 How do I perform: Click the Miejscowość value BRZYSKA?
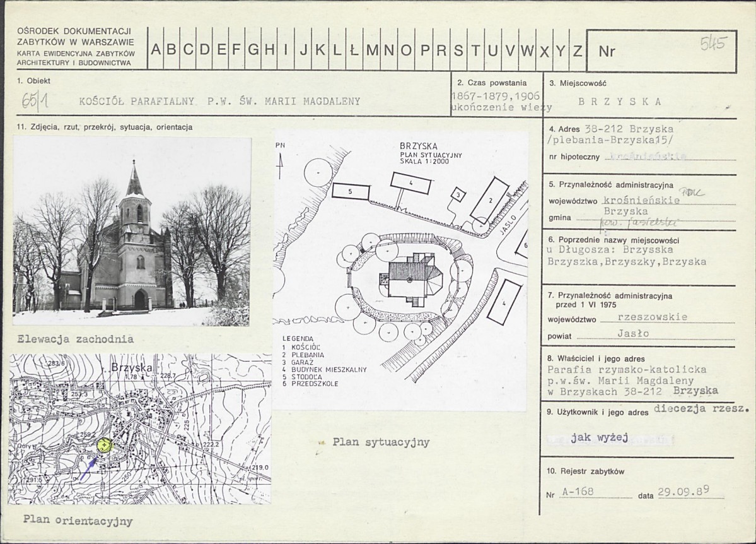(620, 102)
